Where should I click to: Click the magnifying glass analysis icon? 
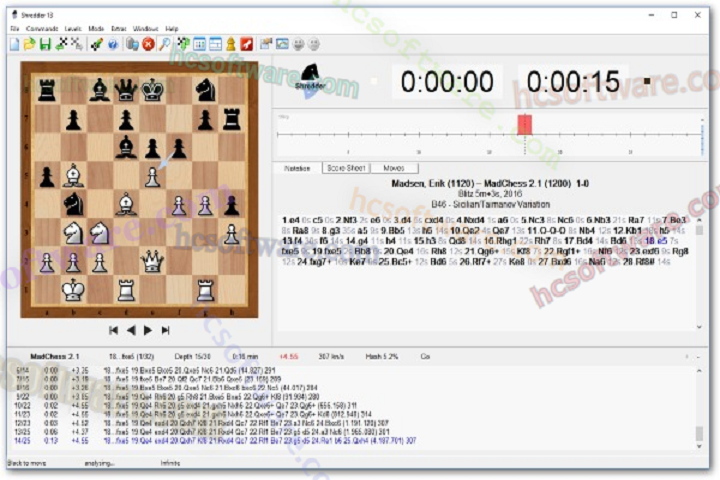(164, 44)
